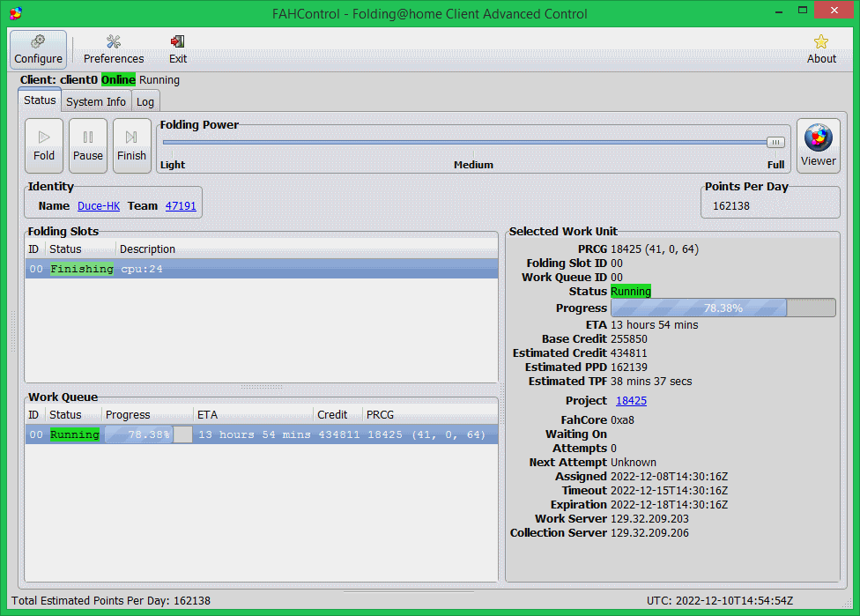This screenshot has width=860, height=616.
Task: Click the FAHControl app icon in title bar
Action: [x=15, y=13]
